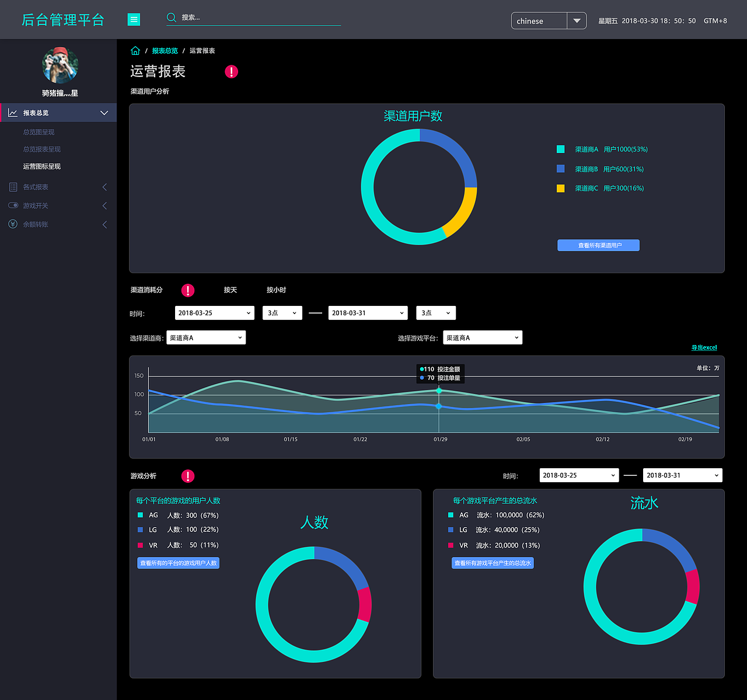Click the 投注金额 data point on chart
This screenshot has height=700, width=747.
pyautogui.click(x=439, y=391)
